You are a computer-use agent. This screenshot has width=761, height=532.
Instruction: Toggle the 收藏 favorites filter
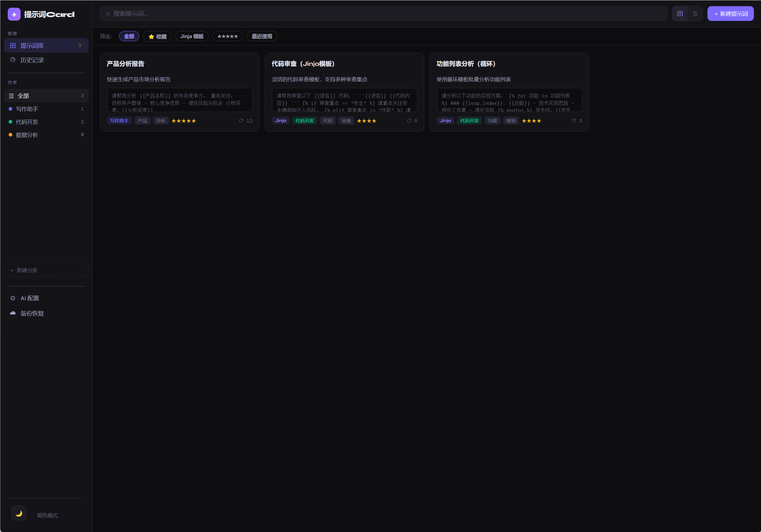coord(157,36)
